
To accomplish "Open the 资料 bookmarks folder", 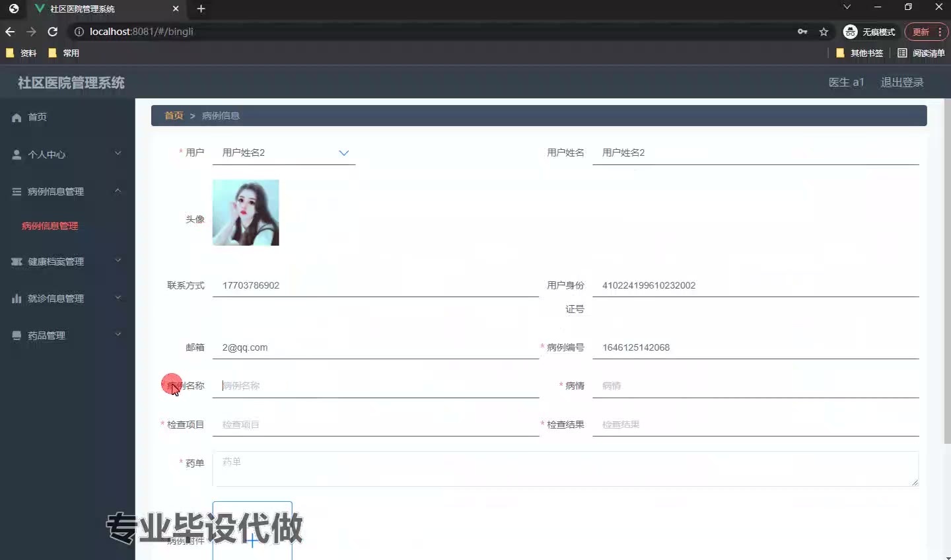I will coord(21,53).
